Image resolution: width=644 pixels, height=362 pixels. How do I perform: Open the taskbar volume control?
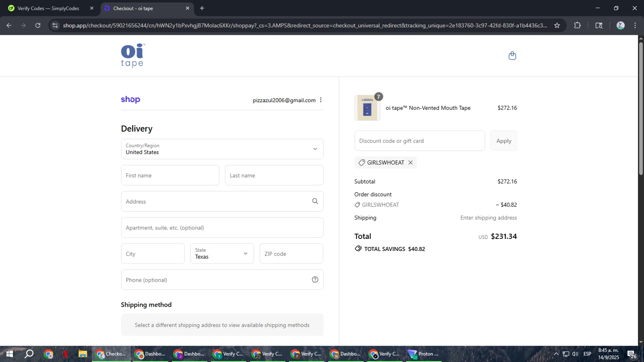[x=575, y=354]
